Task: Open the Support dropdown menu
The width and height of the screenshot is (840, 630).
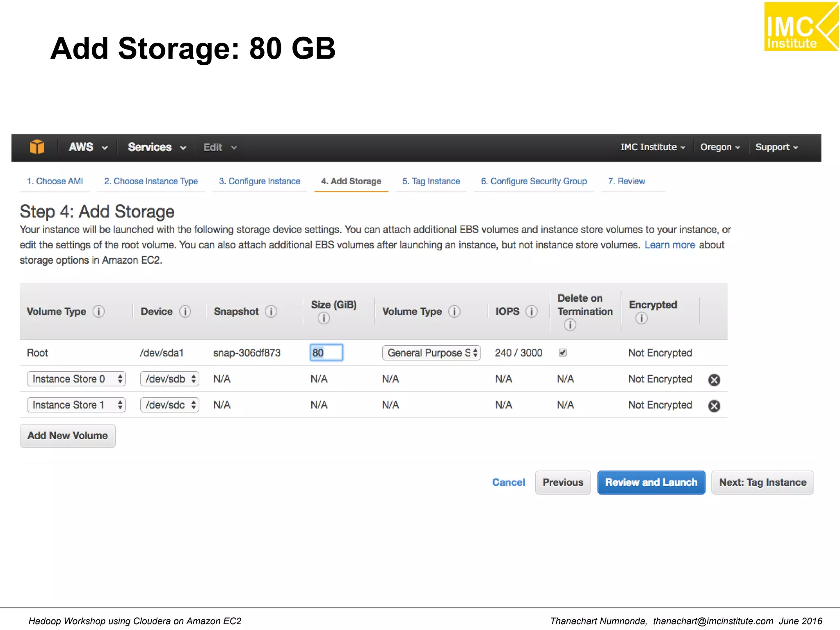Action: (776, 147)
